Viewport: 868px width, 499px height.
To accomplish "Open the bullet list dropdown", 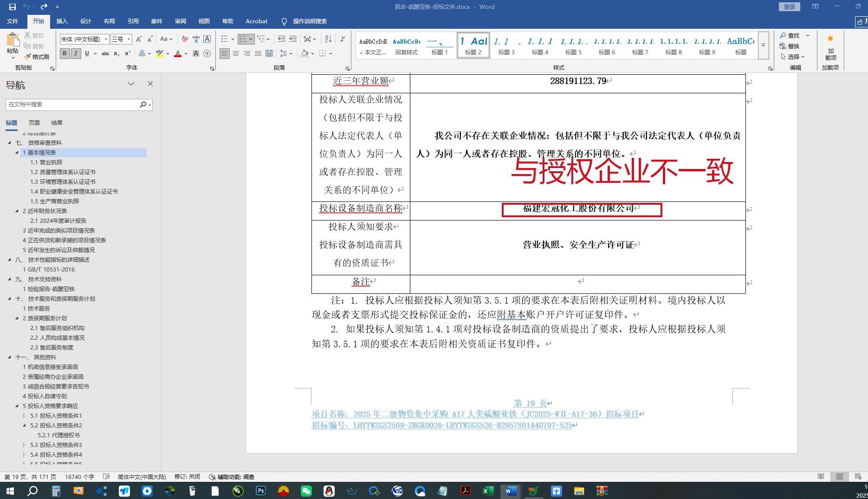I will (233, 39).
